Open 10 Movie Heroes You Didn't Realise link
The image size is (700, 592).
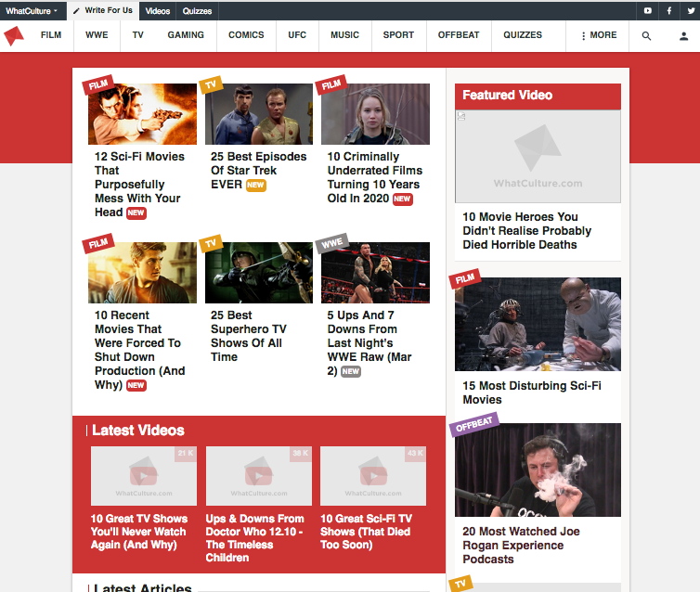pos(526,231)
